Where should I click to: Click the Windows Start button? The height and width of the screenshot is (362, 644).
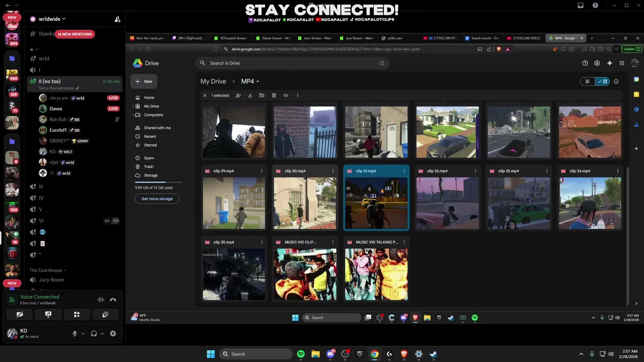click(211, 354)
